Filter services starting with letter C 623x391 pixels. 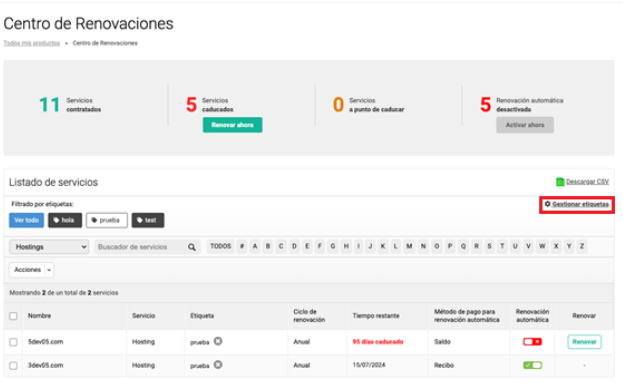pyautogui.click(x=281, y=246)
